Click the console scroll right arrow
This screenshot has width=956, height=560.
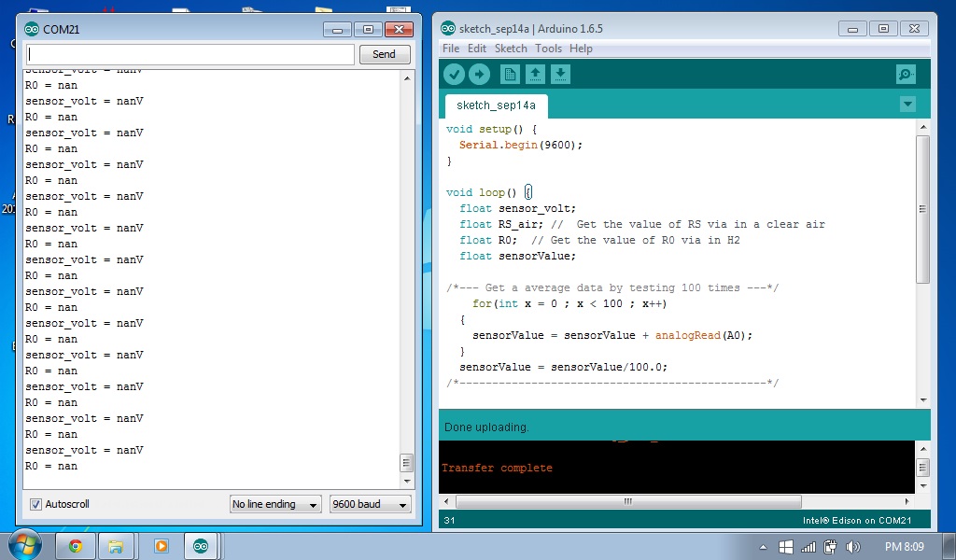(x=907, y=501)
